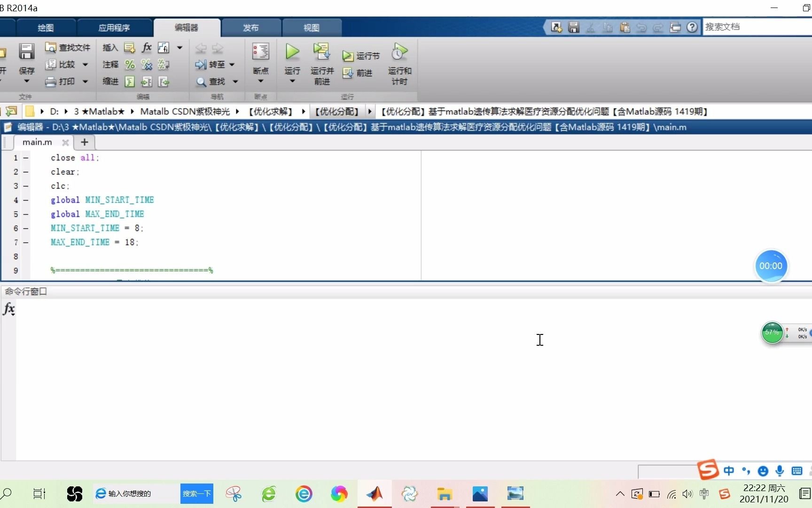This screenshot has width=812, height=508.
Task: Click the navigate forward arrow icon
Action: pyautogui.click(x=218, y=48)
